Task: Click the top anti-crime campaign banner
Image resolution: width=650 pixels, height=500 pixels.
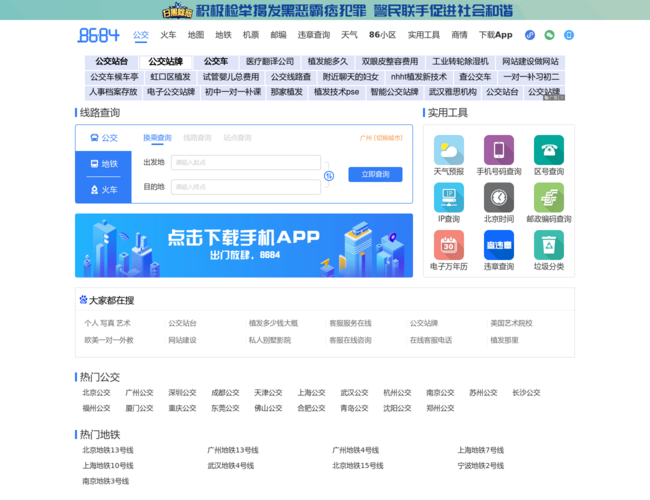Action: [x=325, y=10]
